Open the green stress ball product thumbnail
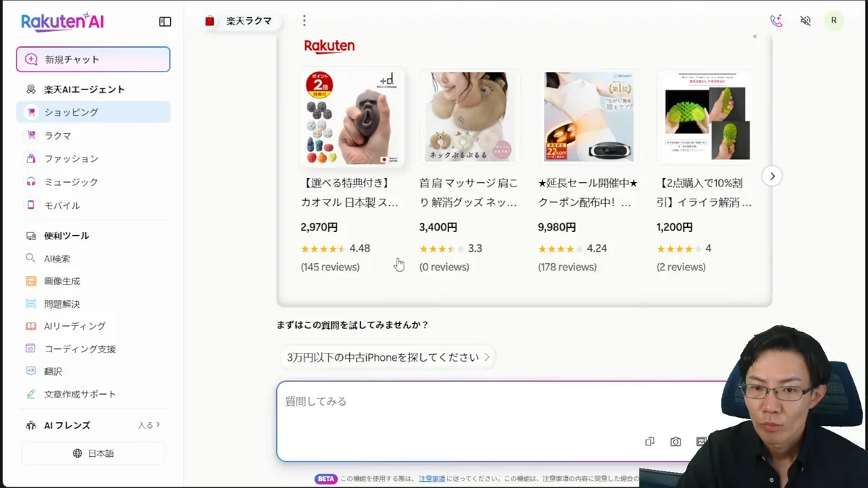 pyautogui.click(x=705, y=118)
